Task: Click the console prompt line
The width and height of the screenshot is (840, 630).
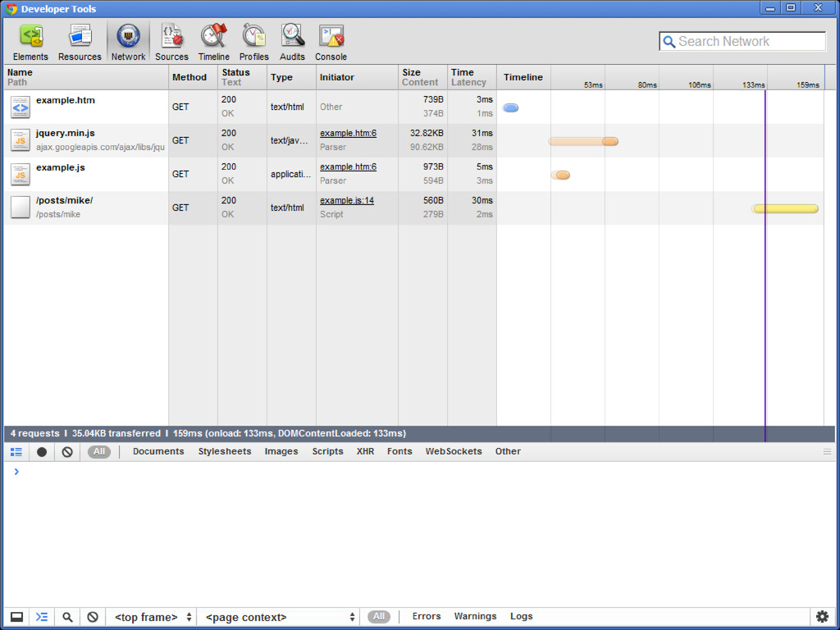Action: [419, 472]
